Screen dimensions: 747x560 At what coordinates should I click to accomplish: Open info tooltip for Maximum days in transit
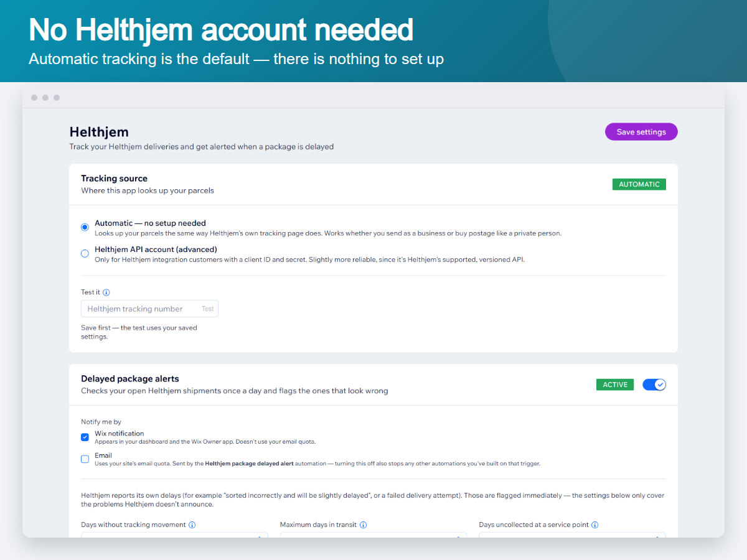point(364,525)
